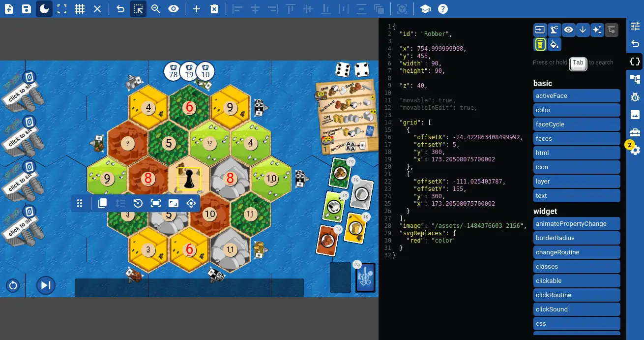644x340 pixels.
Task: Select the JSON editor braces tab
Action: pos(635,62)
